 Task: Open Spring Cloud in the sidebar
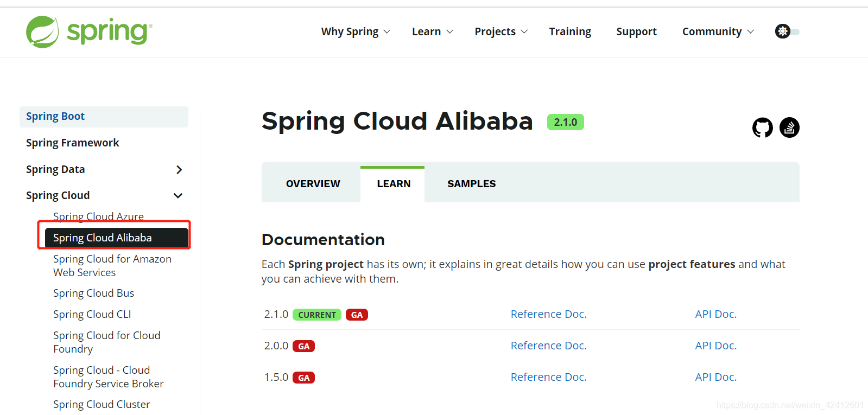pos(58,195)
